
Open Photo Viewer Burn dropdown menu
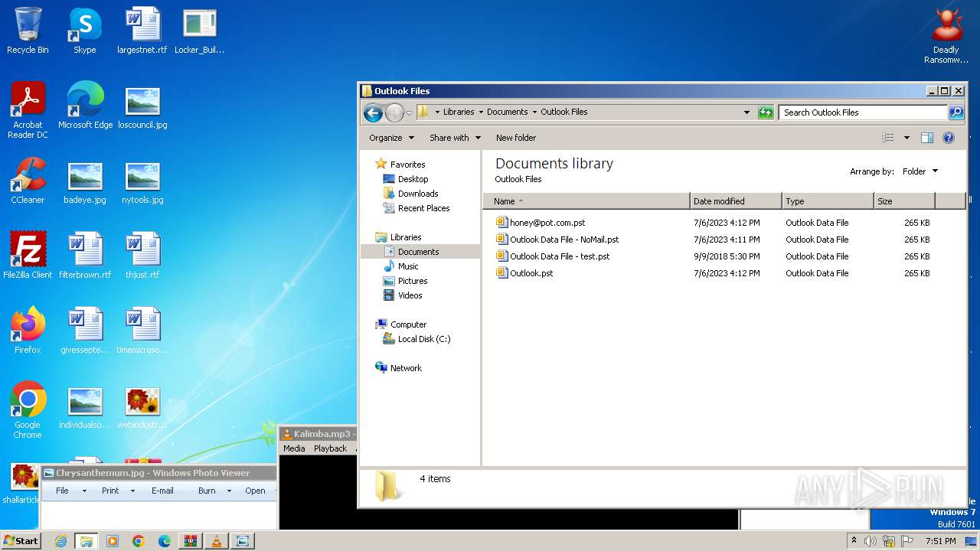(214, 491)
